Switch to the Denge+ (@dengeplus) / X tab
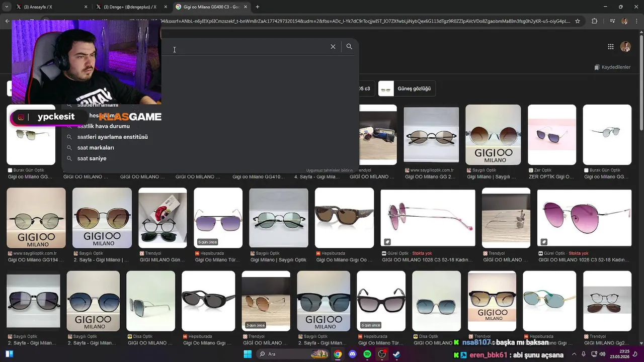 (131, 7)
